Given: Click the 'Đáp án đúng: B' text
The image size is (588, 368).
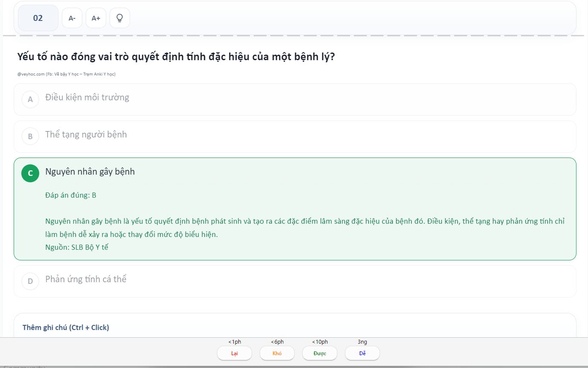Looking at the screenshot, I should 71,195.
